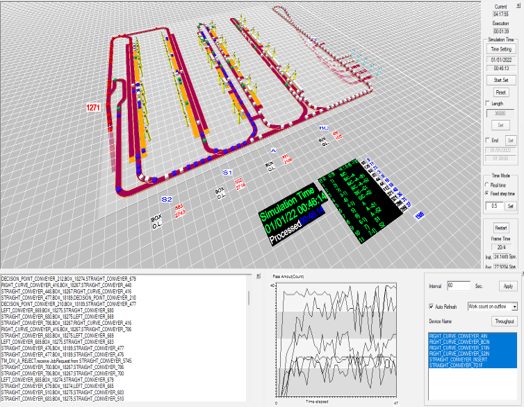The width and height of the screenshot is (524, 407).
Task: Click the Restart button
Action: click(x=501, y=228)
